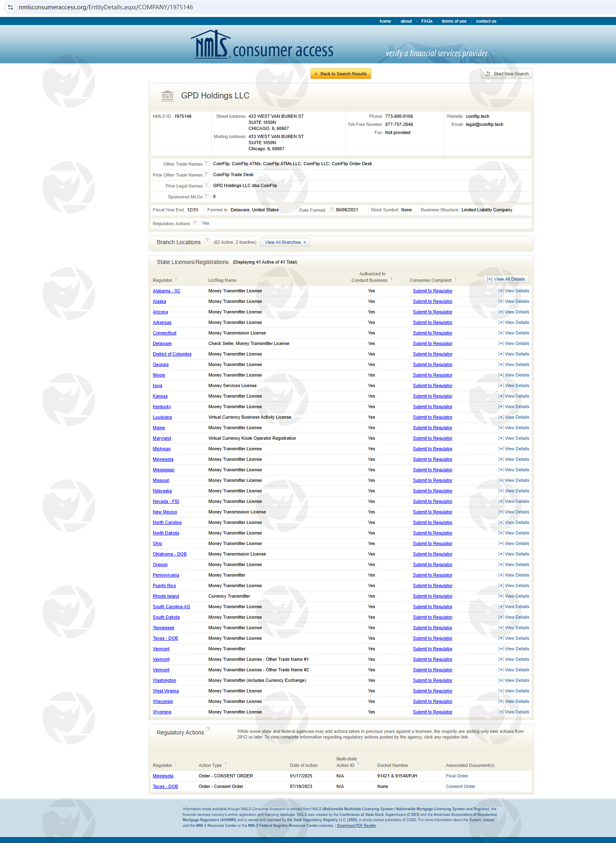This screenshot has width=616, height=843.
Task: Expand all license details with View All Details
Action: (x=506, y=279)
